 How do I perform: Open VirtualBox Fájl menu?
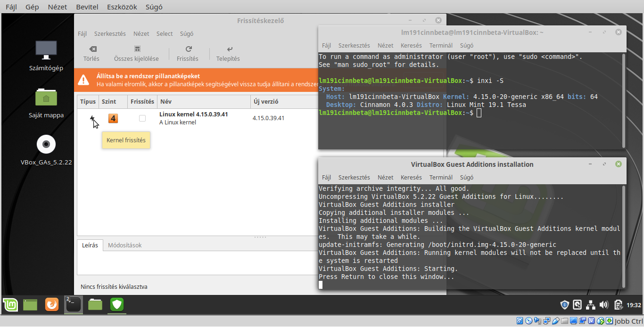click(11, 7)
